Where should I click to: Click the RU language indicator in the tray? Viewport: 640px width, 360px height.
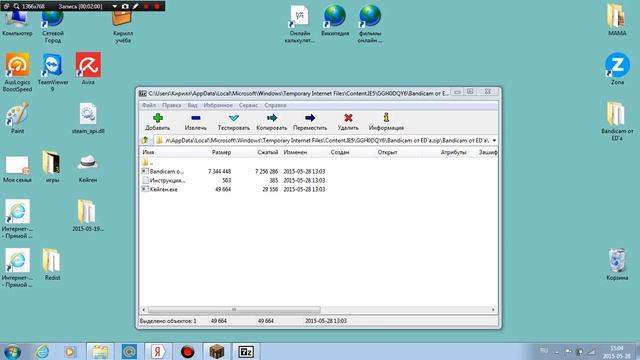tap(544, 351)
